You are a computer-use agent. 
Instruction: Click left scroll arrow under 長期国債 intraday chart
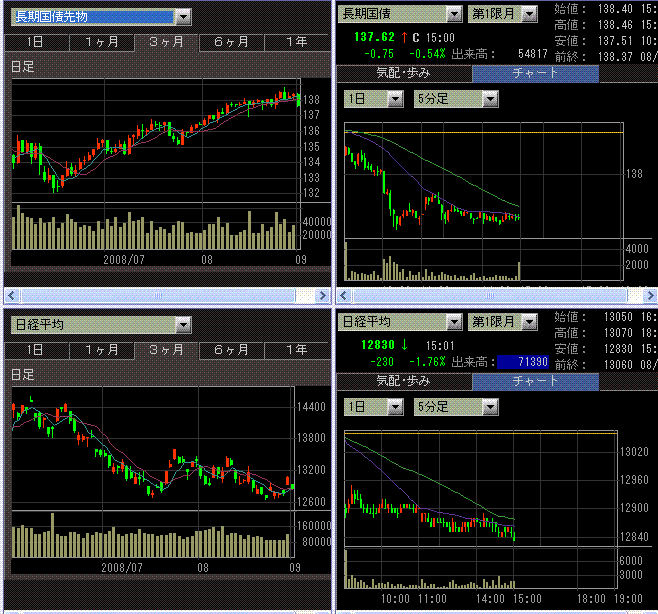[x=344, y=296]
